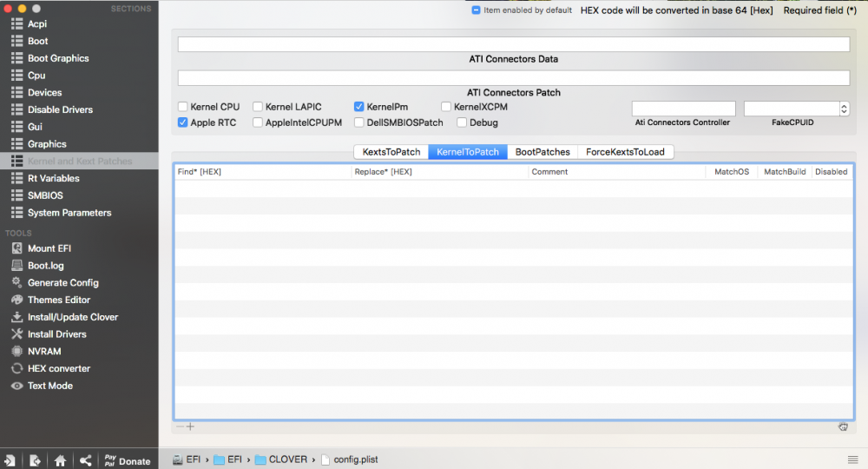Click Text Mode eye icon

(17, 386)
